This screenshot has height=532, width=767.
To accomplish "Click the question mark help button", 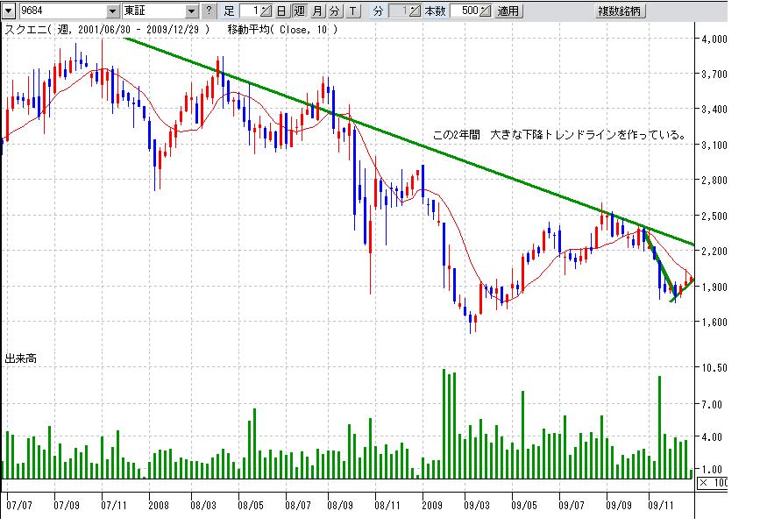I will pyautogui.click(x=208, y=11).
